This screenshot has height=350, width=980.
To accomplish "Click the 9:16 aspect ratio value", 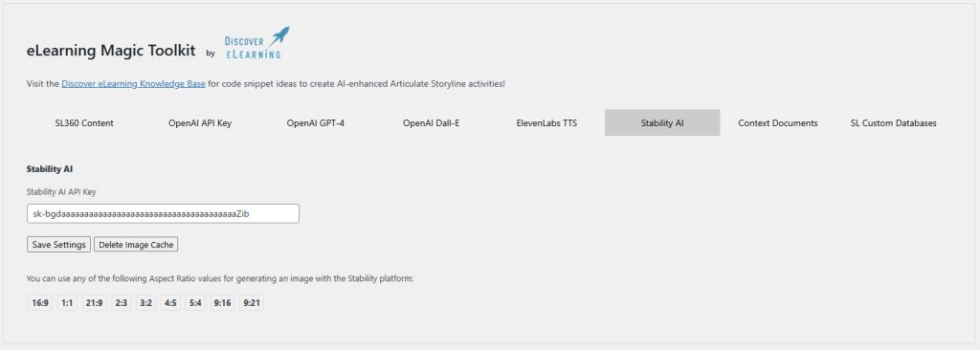I will (x=222, y=303).
